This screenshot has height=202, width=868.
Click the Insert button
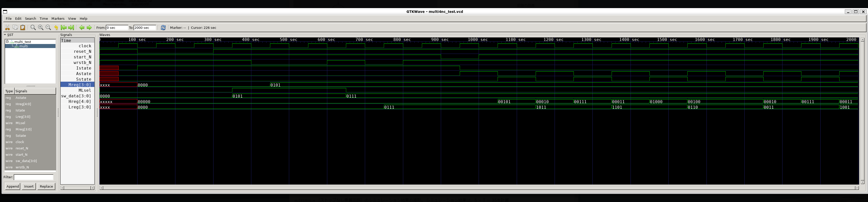[x=29, y=186]
